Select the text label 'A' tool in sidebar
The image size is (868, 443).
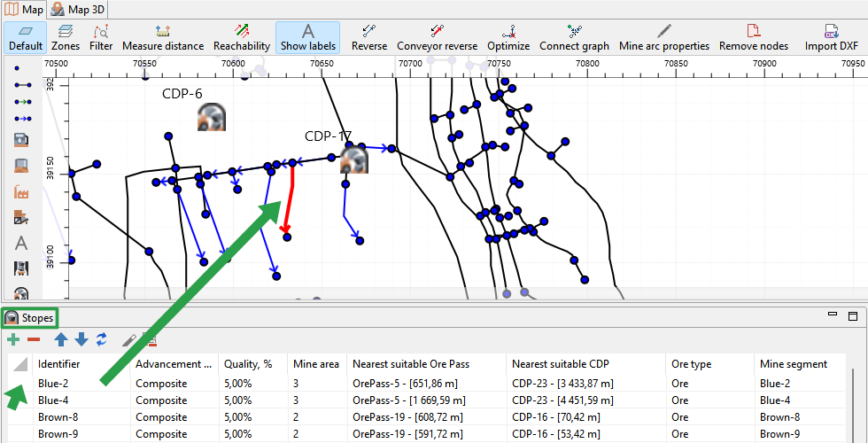pos(21,243)
